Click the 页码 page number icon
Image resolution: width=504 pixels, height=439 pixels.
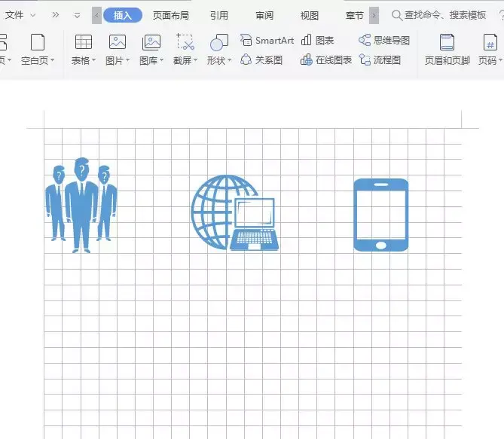(490, 42)
